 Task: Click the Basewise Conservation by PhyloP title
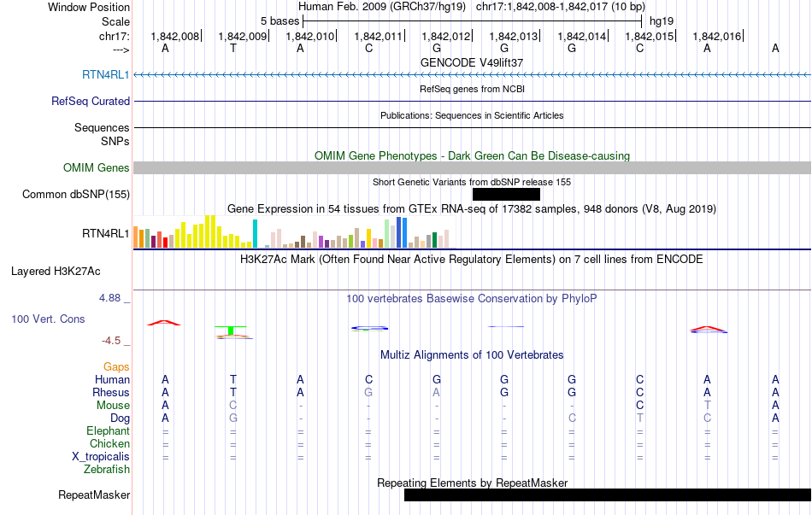click(x=472, y=298)
